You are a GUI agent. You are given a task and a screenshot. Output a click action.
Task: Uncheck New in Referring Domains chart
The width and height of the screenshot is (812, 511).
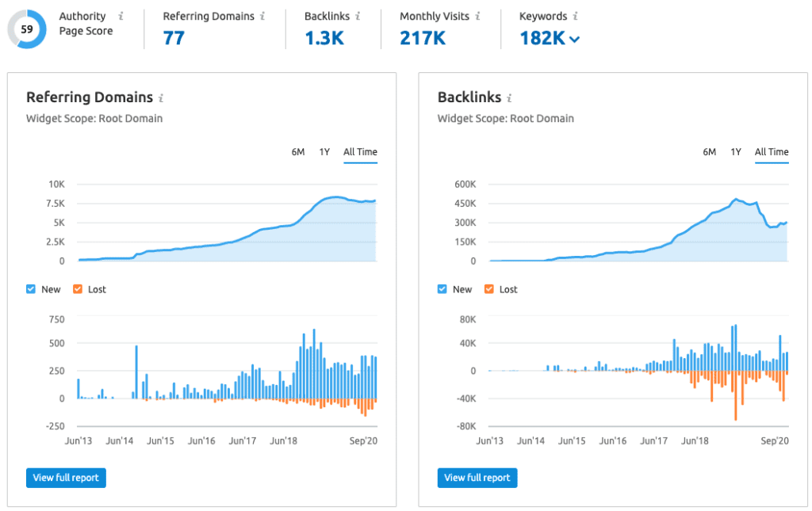tap(31, 289)
